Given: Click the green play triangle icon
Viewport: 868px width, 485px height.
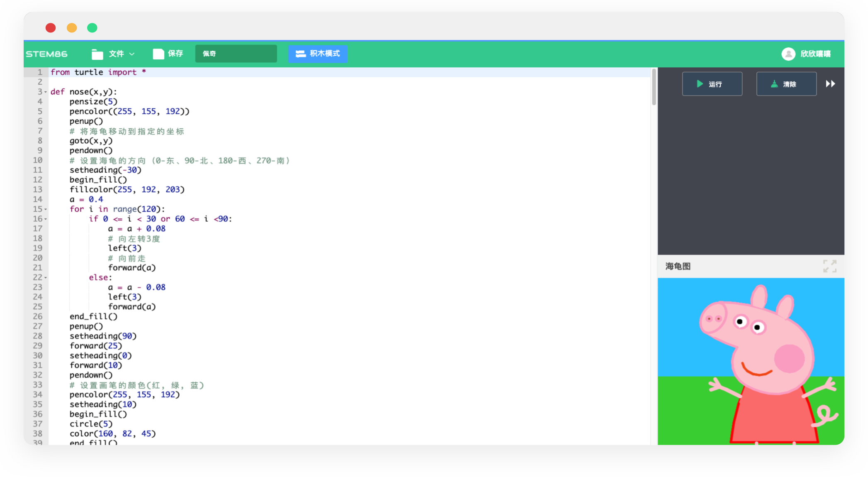Looking at the screenshot, I should 700,83.
